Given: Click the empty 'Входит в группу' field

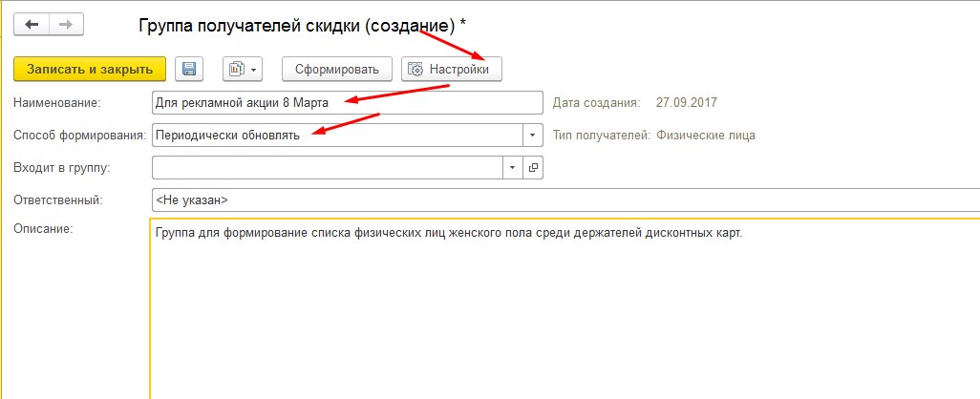Looking at the screenshot, I should [x=327, y=167].
